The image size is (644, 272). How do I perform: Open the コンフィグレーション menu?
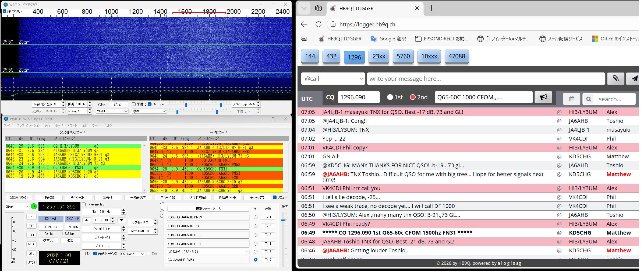point(29,125)
